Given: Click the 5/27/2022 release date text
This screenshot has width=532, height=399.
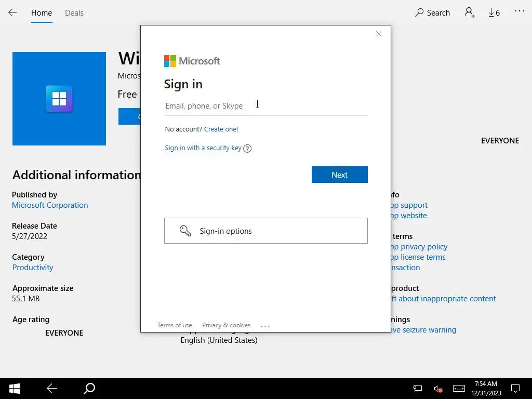Looking at the screenshot, I should point(30,236).
